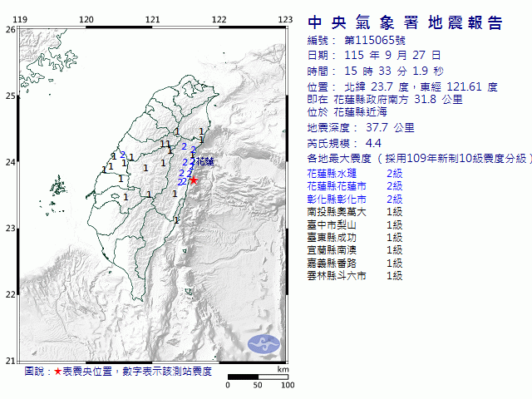Click the longitude label 121 atop the map
Viewport: 532px width, 399px height.
coord(152,20)
